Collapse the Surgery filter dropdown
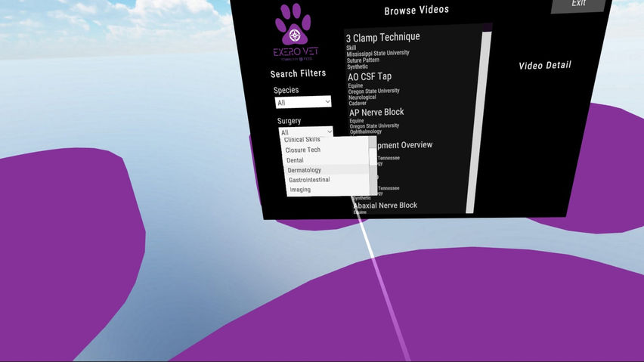 pos(305,131)
